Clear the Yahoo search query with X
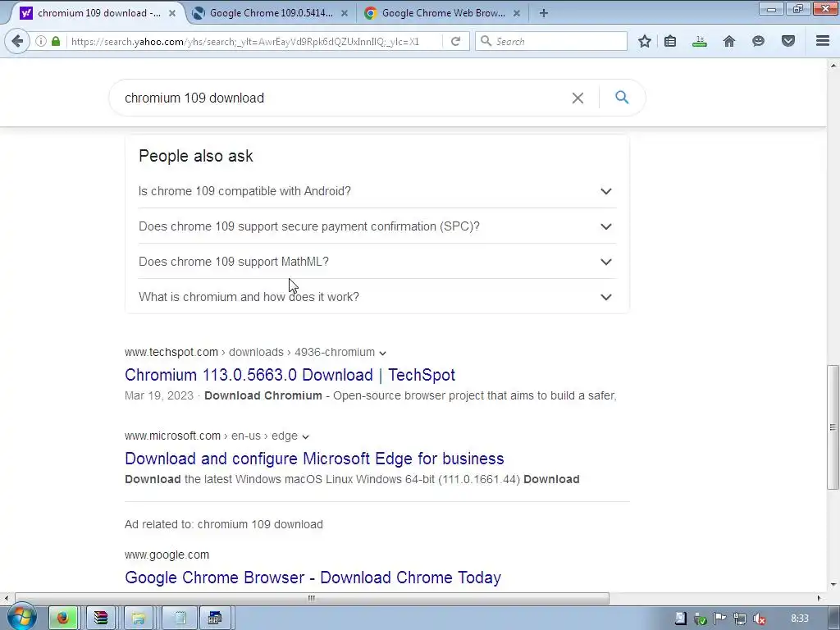This screenshot has height=630, width=840. pos(577,98)
